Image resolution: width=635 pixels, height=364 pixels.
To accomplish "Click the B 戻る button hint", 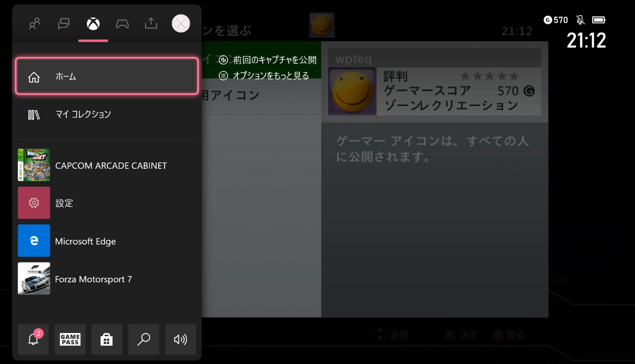I will (x=509, y=335).
